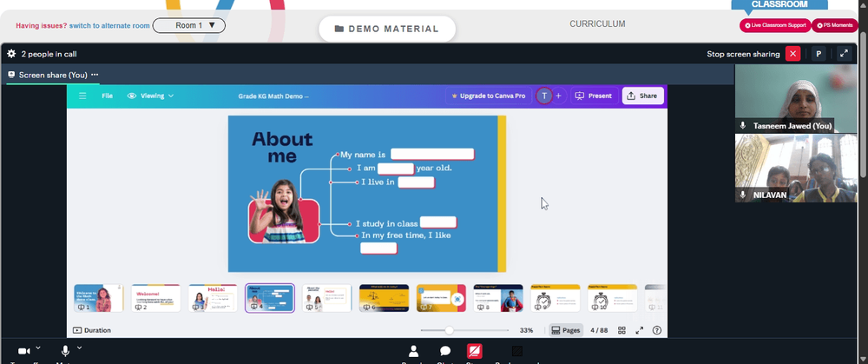This screenshot has width=868, height=364.
Task: Click the 4 / 88 page counter
Action: tap(599, 330)
